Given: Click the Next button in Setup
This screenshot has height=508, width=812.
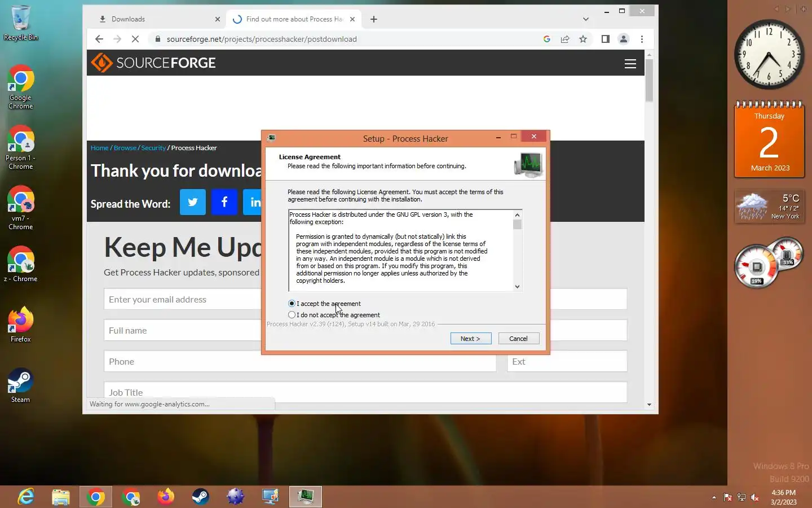Looking at the screenshot, I should [471, 339].
